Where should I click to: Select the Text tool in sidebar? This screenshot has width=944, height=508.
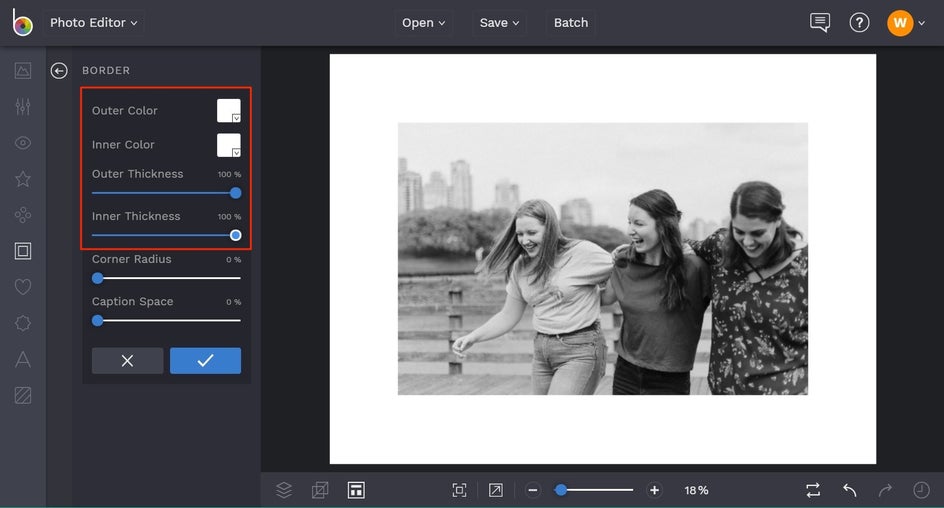(x=22, y=360)
